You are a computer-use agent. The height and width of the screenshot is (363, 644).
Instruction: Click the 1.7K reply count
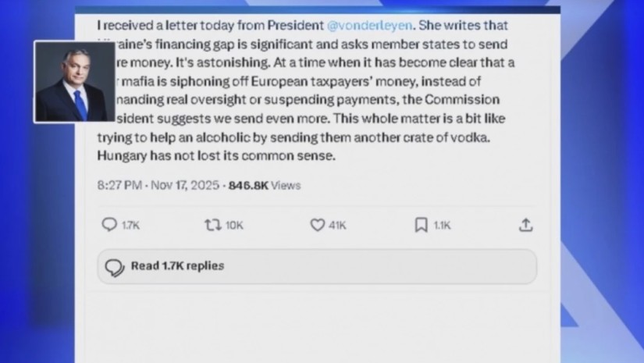(130, 226)
